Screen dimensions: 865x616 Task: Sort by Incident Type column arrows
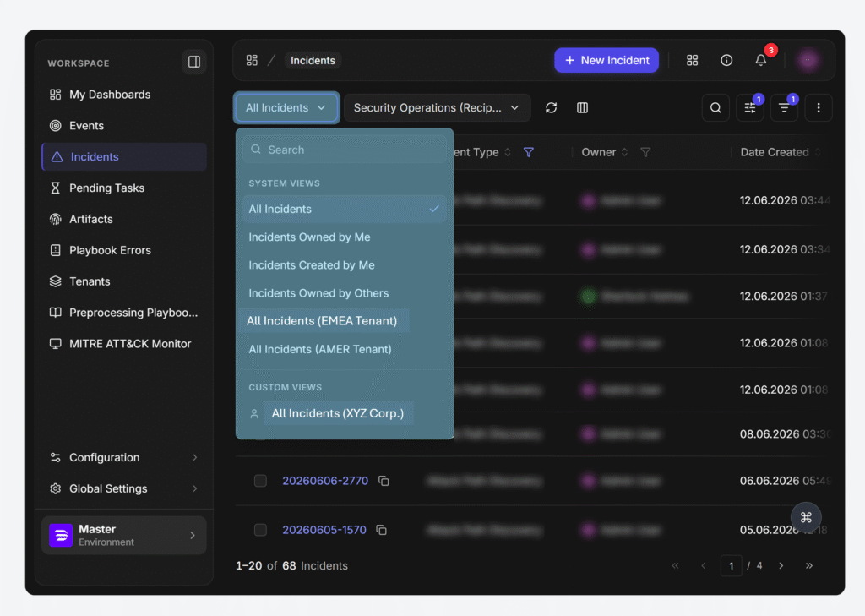coord(508,152)
